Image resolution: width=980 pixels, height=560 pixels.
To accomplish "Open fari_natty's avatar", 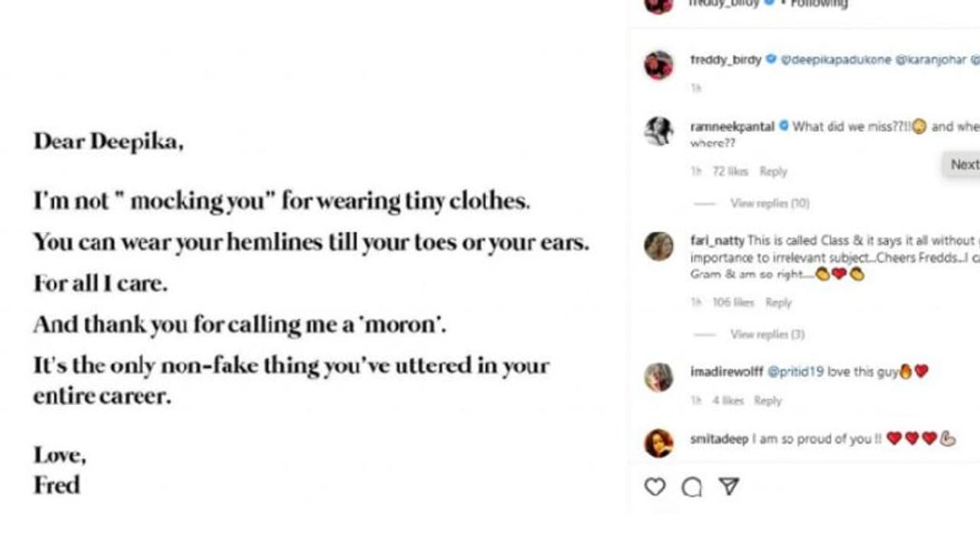I will (658, 247).
